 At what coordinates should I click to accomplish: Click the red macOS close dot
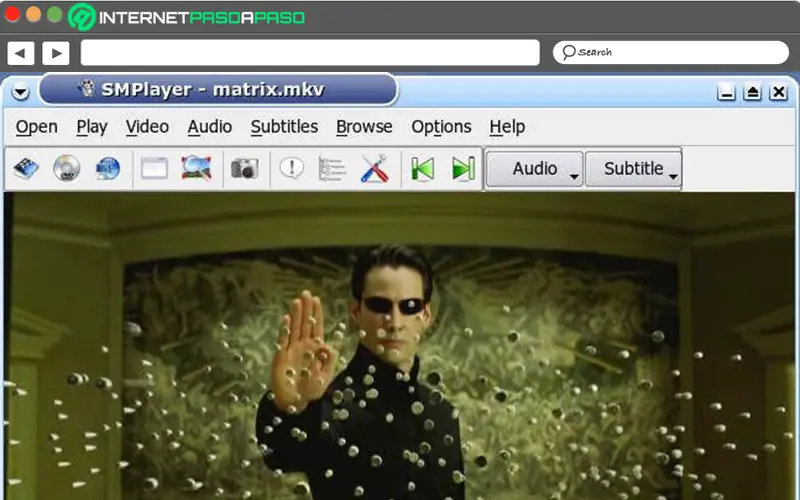[12, 14]
